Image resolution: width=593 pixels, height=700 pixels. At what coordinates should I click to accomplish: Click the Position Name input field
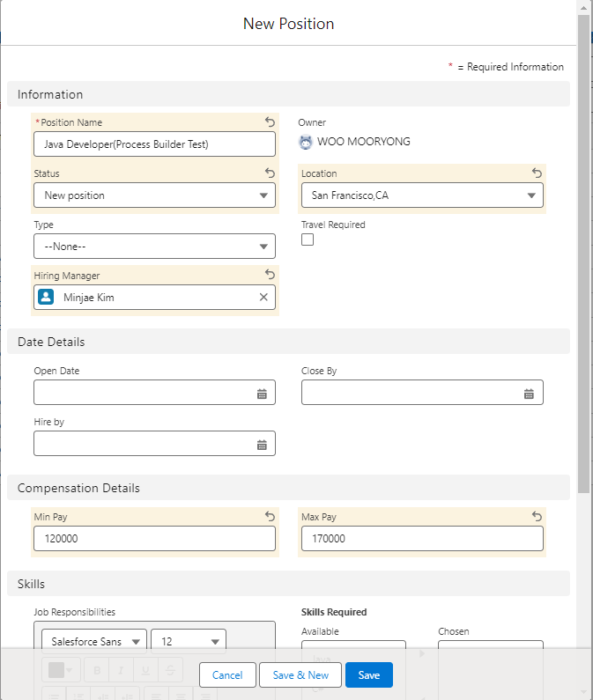tap(154, 144)
